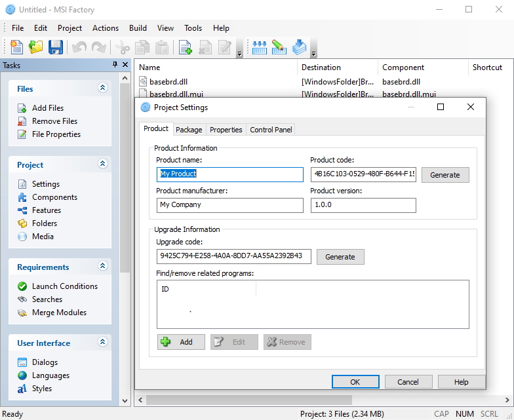Click the Build installer toolbar icon
The width and height of the screenshot is (514, 420).
pyautogui.click(x=300, y=47)
